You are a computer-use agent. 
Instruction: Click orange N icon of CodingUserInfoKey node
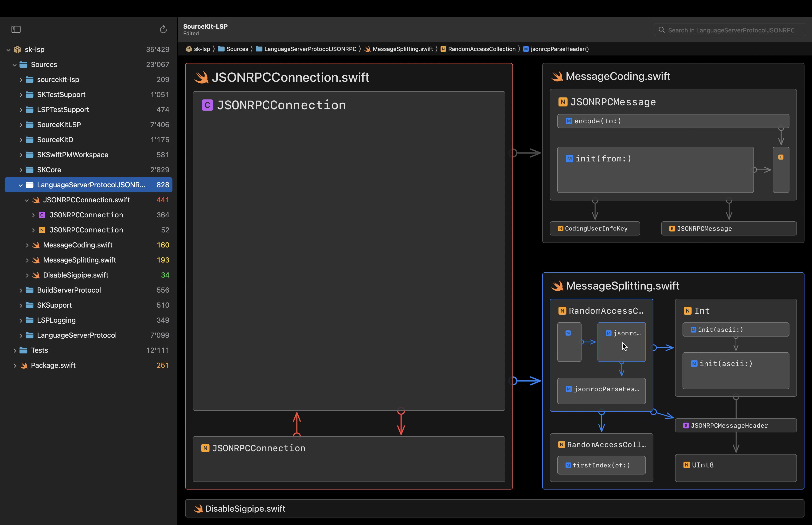[x=561, y=228]
